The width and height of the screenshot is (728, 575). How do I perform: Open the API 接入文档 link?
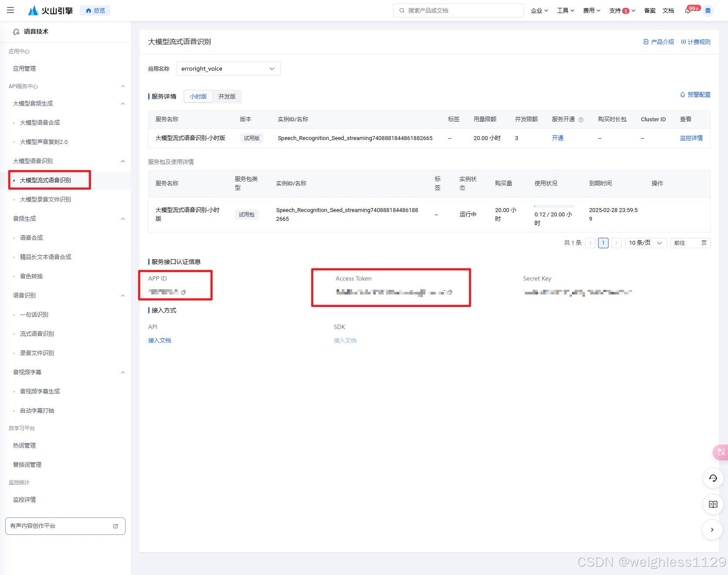click(x=160, y=340)
